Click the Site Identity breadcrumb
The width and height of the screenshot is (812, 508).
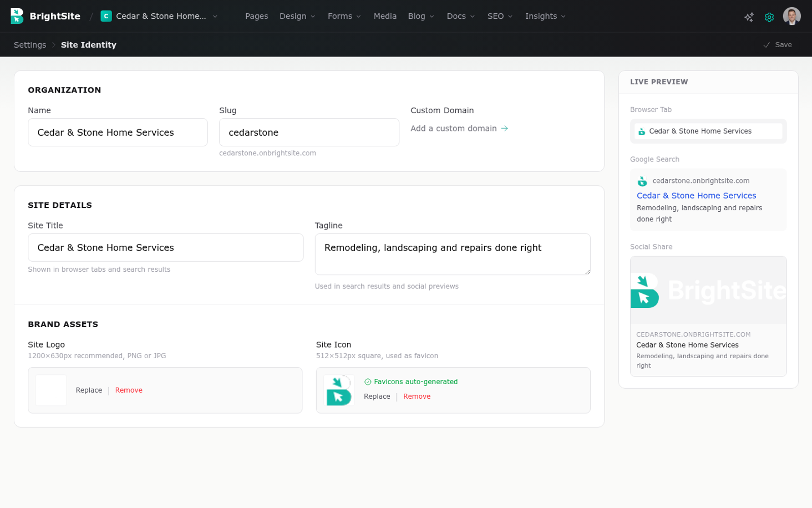pyautogui.click(x=89, y=45)
